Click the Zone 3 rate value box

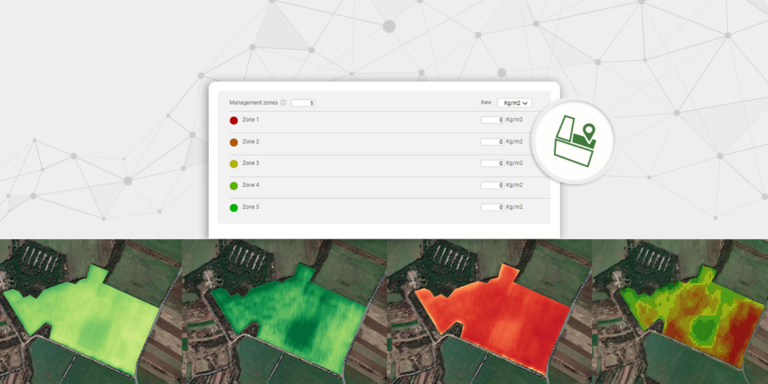(x=492, y=163)
